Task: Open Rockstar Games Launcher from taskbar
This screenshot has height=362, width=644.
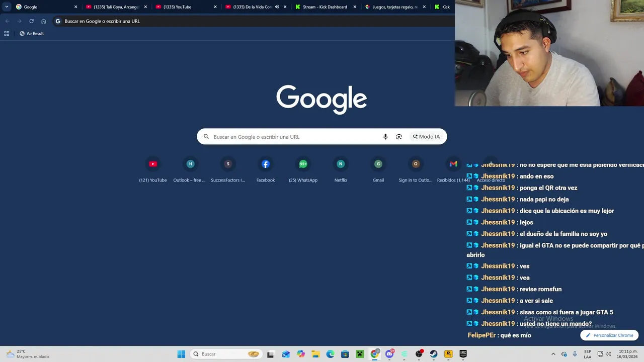Action: click(448, 354)
